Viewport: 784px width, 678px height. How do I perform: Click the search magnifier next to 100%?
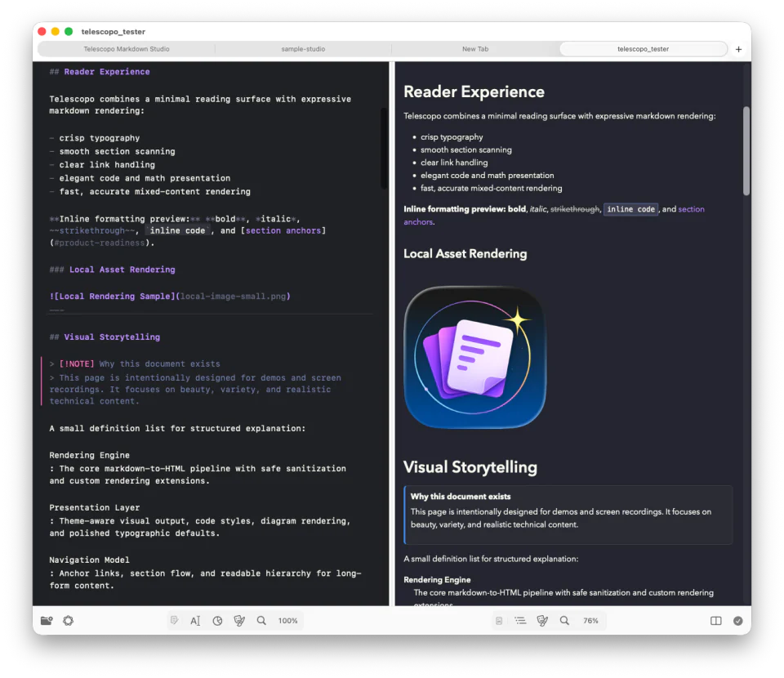click(261, 621)
